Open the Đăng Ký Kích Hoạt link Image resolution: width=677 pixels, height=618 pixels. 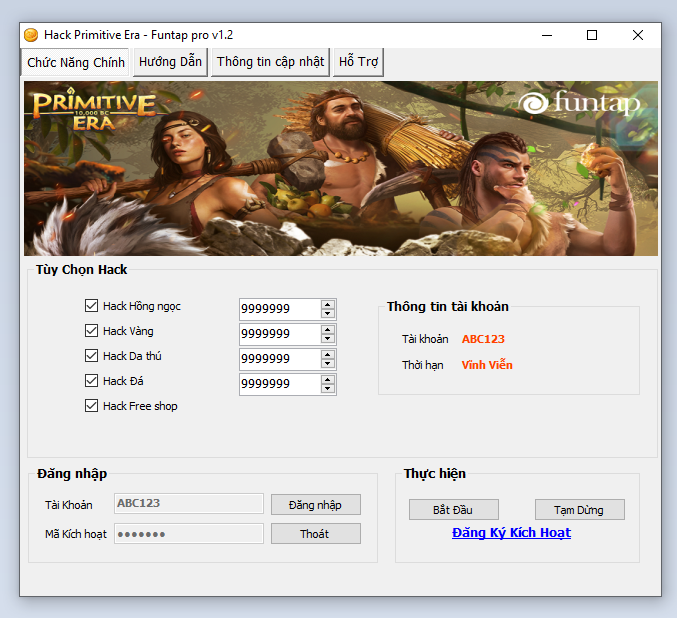pyautogui.click(x=511, y=533)
